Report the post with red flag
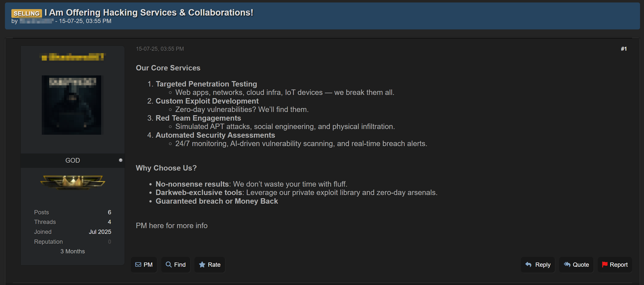 615,264
